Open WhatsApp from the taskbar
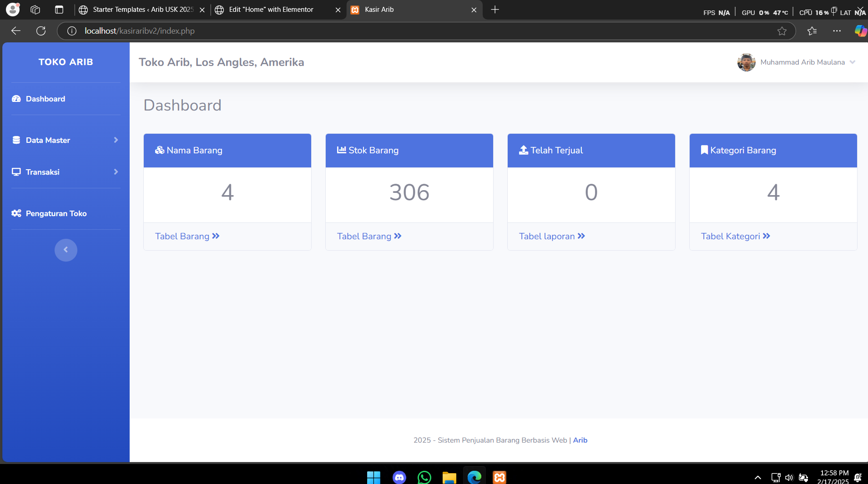Image resolution: width=868 pixels, height=484 pixels. pos(424,477)
